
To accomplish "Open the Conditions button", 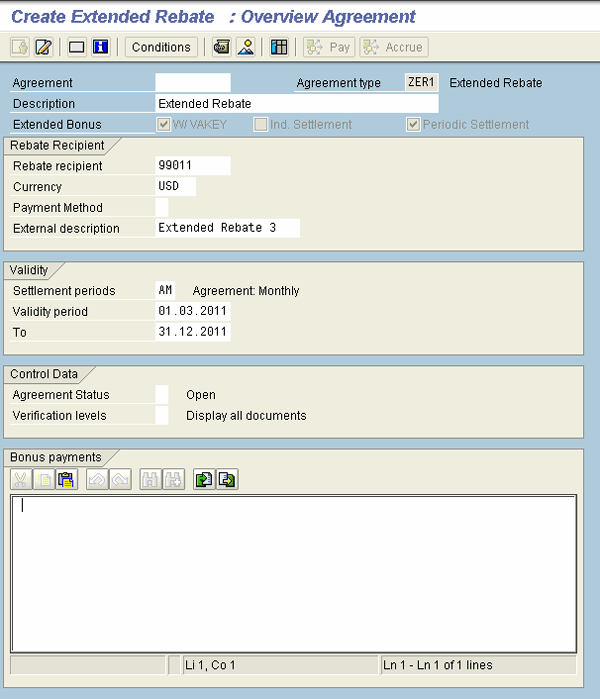I will pyautogui.click(x=161, y=47).
